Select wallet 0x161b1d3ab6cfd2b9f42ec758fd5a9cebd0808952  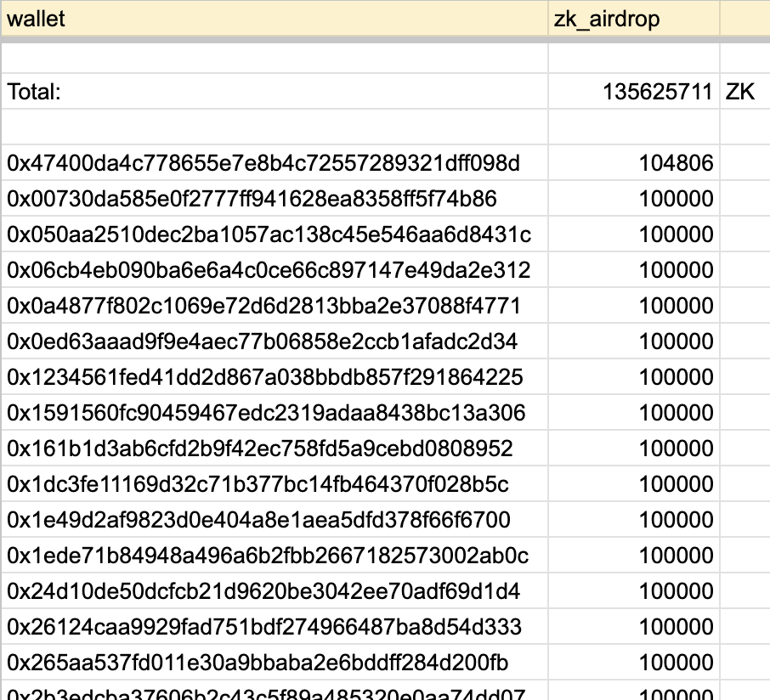tap(275, 449)
